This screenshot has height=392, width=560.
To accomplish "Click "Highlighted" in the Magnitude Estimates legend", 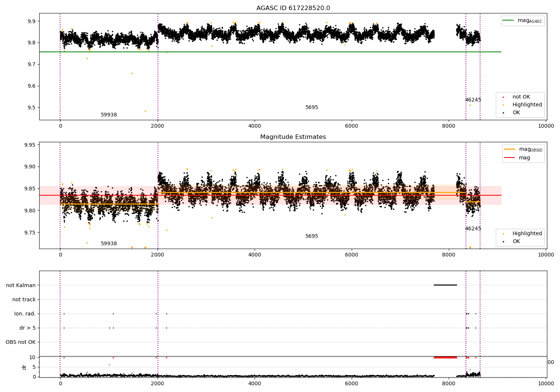I will click(527, 234).
